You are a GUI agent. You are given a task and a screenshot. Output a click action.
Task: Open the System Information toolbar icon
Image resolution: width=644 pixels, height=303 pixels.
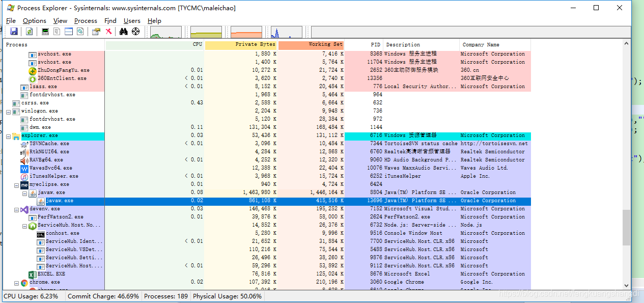(x=45, y=32)
